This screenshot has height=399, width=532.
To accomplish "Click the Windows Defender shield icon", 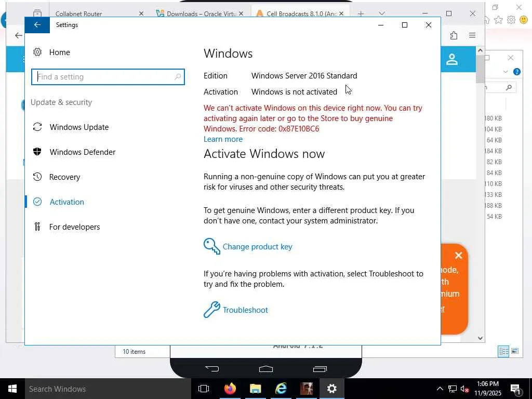I will click(37, 152).
